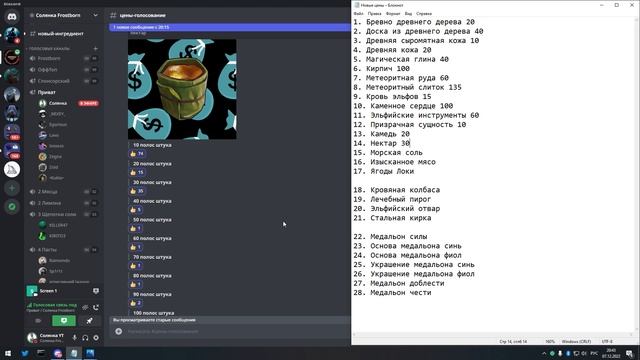This screenshot has height=360, width=640.
Task: Stop streaming icon beside Screen 1
Action: (96, 291)
